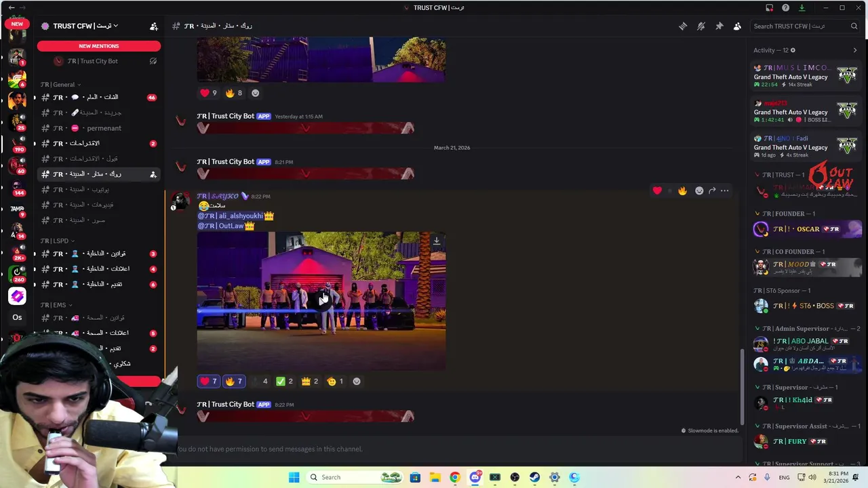The height and width of the screenshot is (488, 868).
Task: Open Steam from the Windows taskbar
Action: [x=534, y=477]
